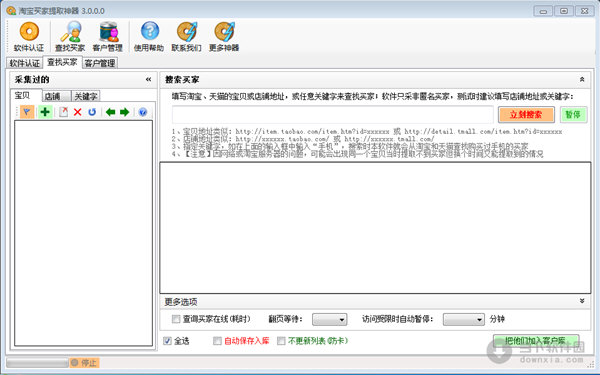Enable 不更新列表(防卡) checkbox

(281, 341)
